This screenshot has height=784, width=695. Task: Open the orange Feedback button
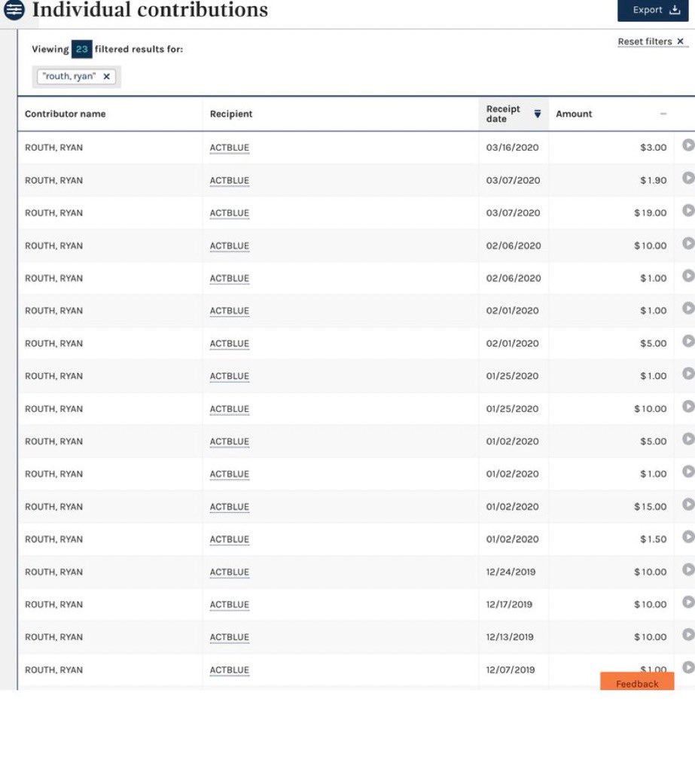click(x=637, y=682)
